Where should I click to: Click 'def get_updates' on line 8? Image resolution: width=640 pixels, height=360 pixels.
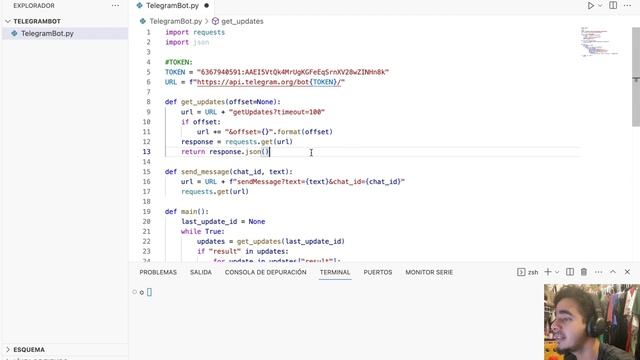click(x=195, y=102)
